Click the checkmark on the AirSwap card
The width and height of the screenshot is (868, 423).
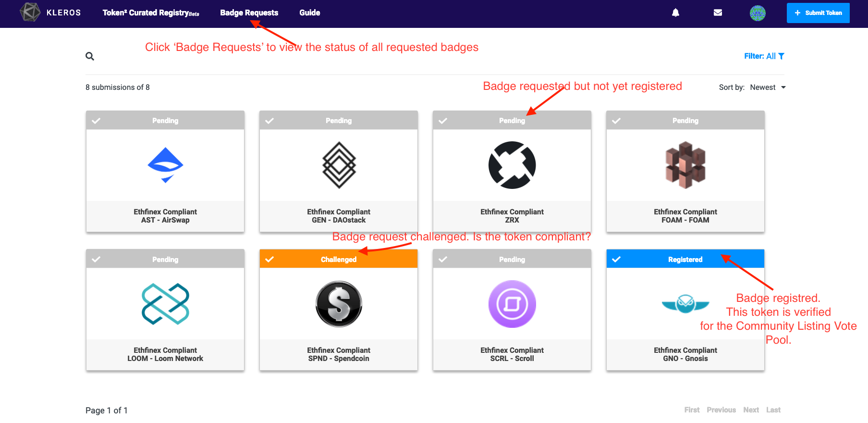(x=96, y=121)
